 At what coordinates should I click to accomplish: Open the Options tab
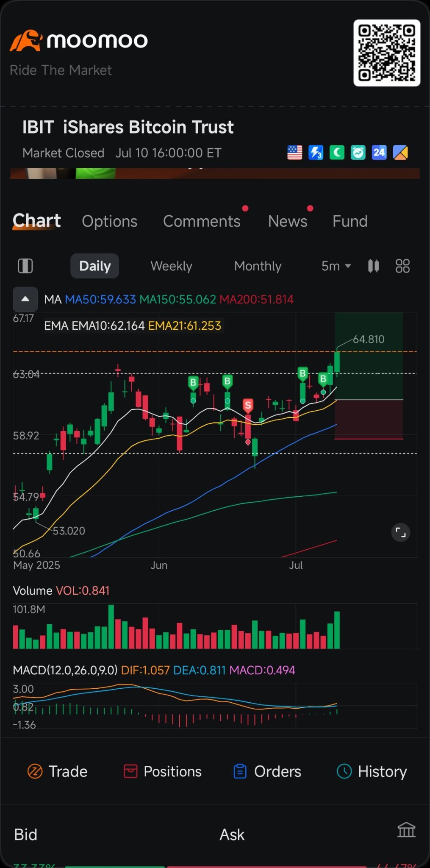(x=110, y=221)
